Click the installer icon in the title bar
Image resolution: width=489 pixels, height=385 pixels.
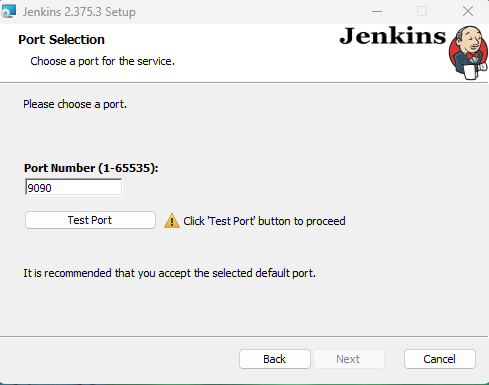(9, 11)
